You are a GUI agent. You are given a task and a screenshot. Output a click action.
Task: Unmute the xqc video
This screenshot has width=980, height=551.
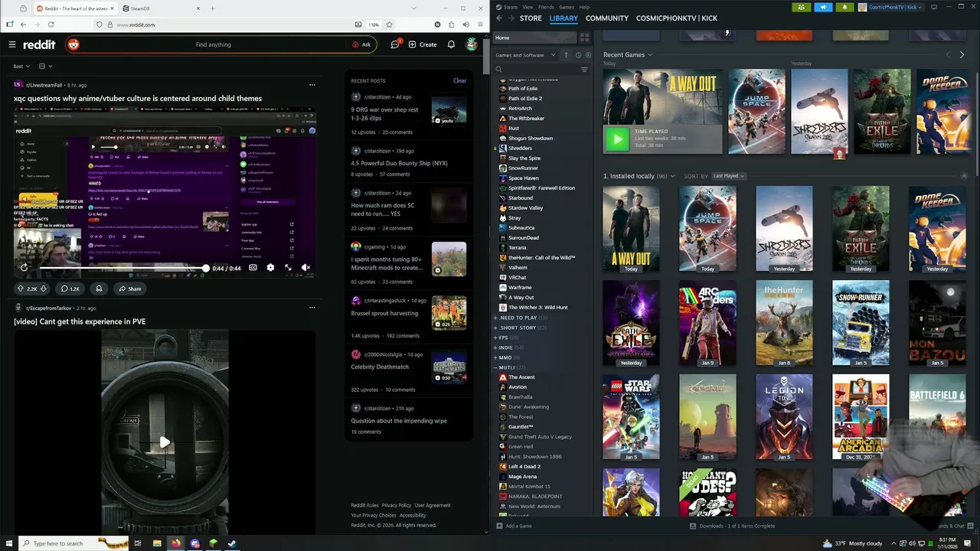coord(305,268)
